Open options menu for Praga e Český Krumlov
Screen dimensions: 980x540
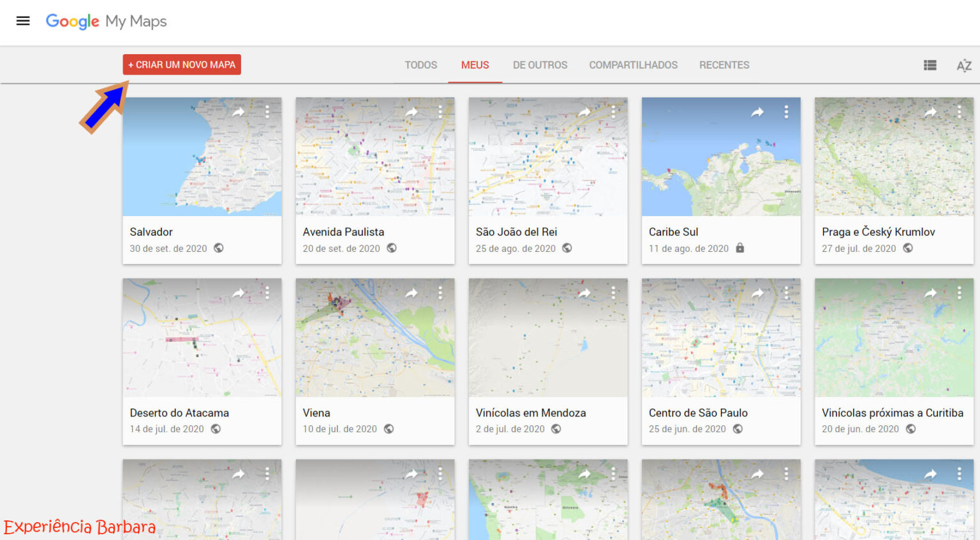click(960, 111)
